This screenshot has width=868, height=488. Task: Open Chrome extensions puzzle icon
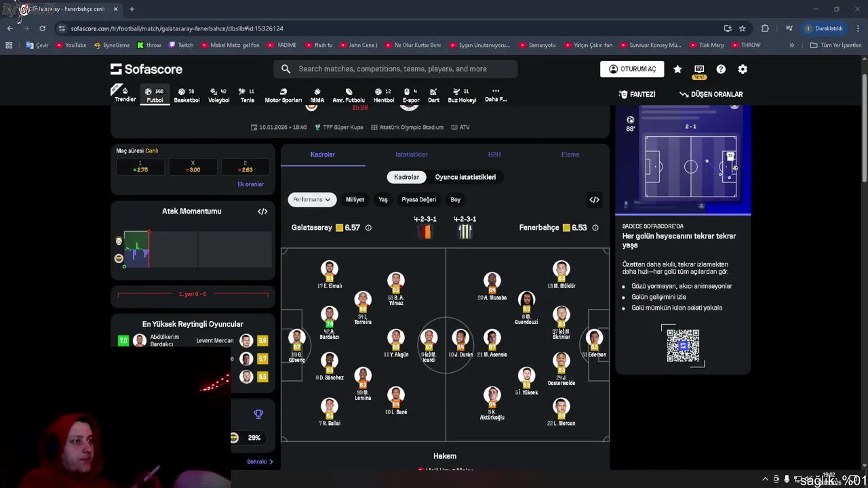[x=765, y=28]
